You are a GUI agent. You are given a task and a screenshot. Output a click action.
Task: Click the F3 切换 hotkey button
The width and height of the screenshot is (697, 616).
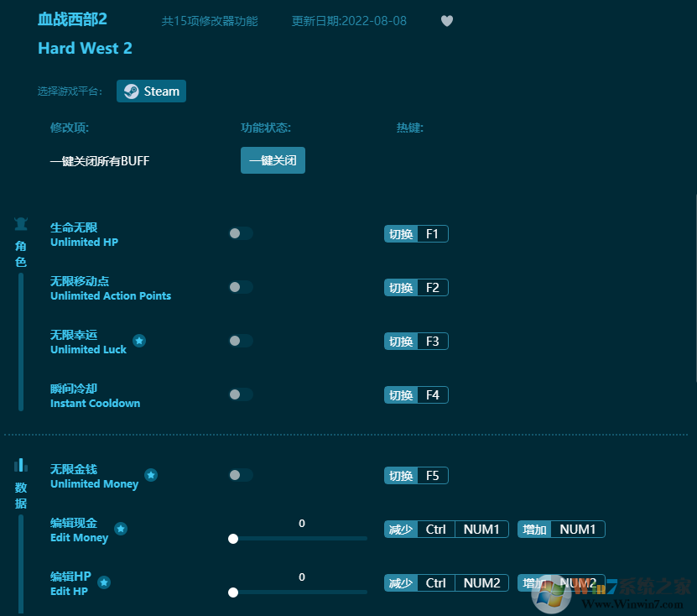pos(416,342)
